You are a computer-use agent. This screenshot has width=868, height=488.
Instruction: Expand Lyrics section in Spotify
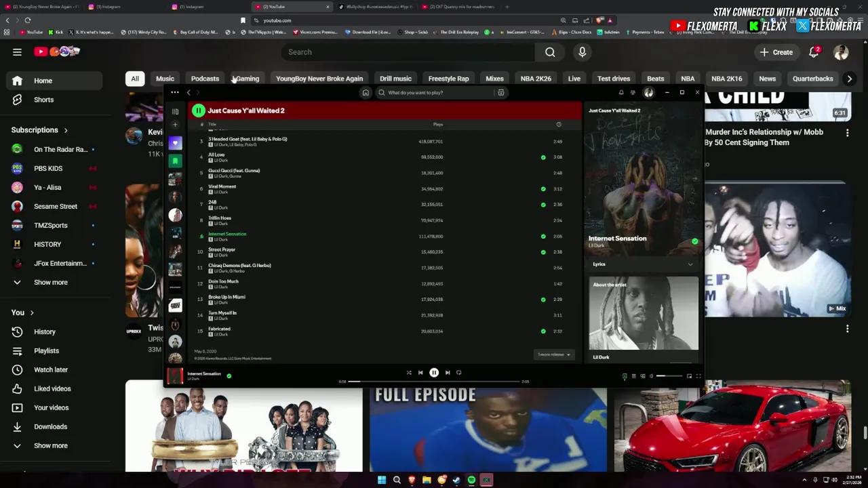[690, 264]
